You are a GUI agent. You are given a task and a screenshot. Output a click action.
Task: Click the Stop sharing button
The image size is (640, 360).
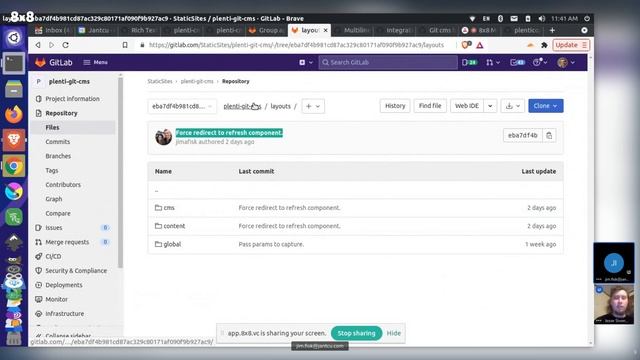click(356, 333)
